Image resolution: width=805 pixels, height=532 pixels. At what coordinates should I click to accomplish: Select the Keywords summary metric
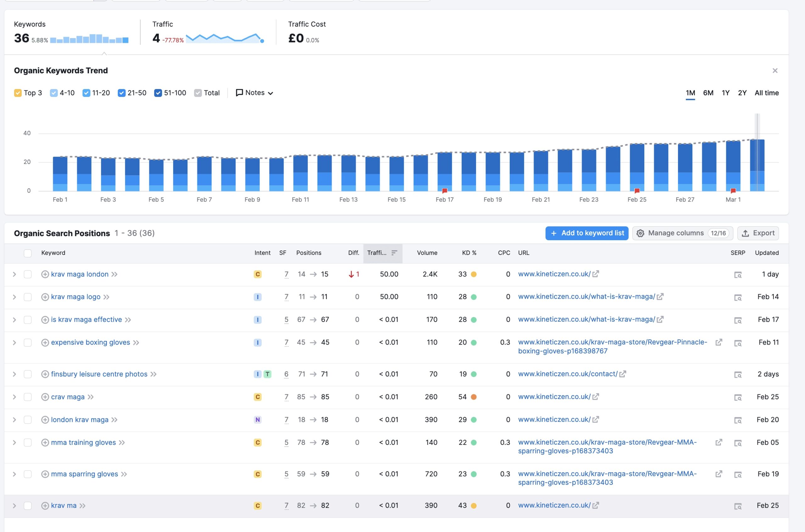click(x=71, y=33)
